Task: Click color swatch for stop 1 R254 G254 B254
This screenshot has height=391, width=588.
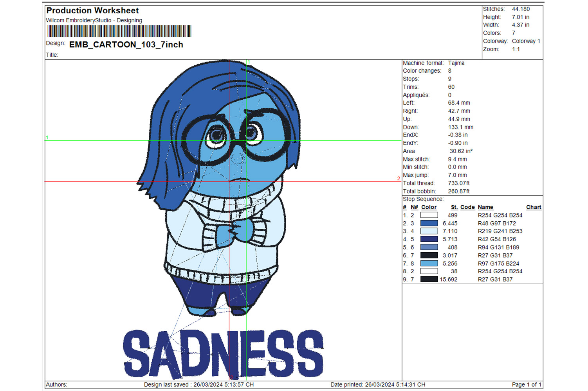Action: tap(429, 215)
